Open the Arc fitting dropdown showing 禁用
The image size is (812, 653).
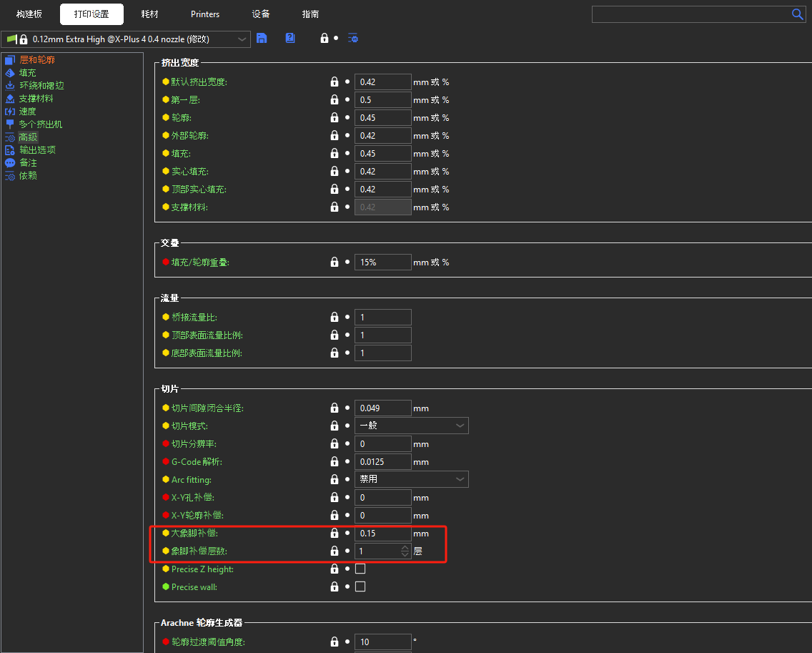click(412, 479)
